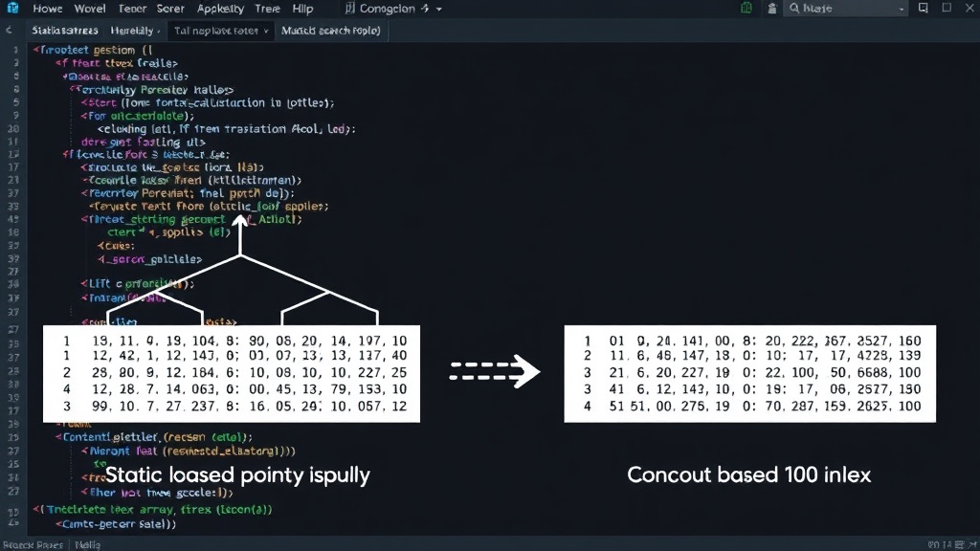This screenshot has width=980, height=551.
Task: Click the '<Camte-getern sate]))' code line
Action: [x=116, y=523]
